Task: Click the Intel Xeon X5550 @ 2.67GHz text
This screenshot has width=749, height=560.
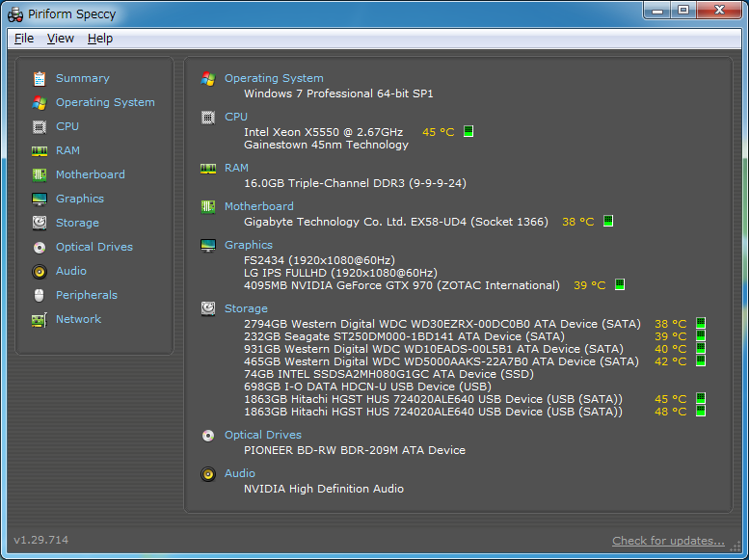Action: pos(323,132)
